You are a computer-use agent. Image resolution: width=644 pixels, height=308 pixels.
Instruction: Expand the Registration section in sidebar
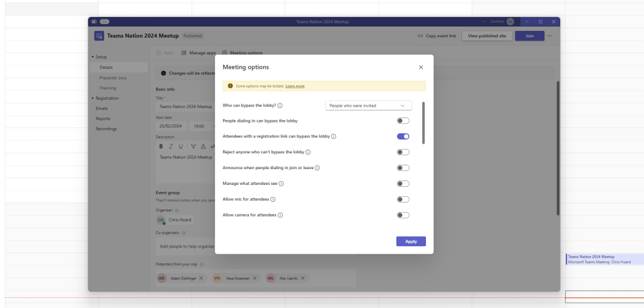[92, 98]
